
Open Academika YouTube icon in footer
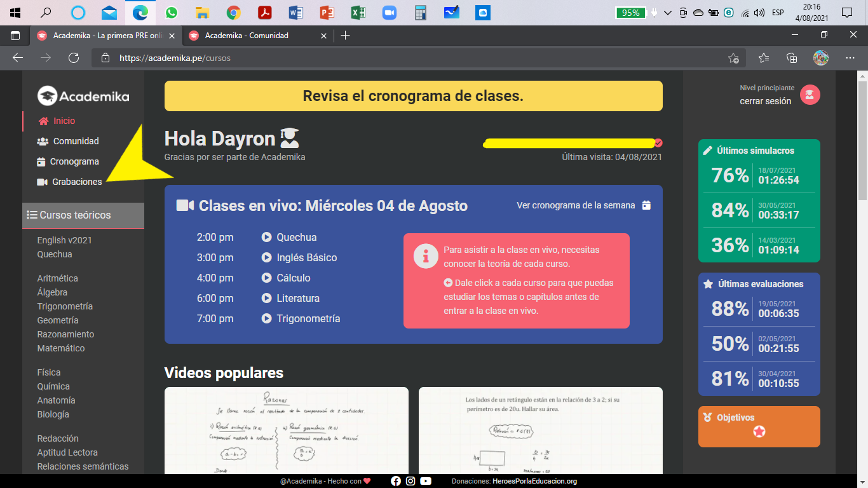click(426, 481)
